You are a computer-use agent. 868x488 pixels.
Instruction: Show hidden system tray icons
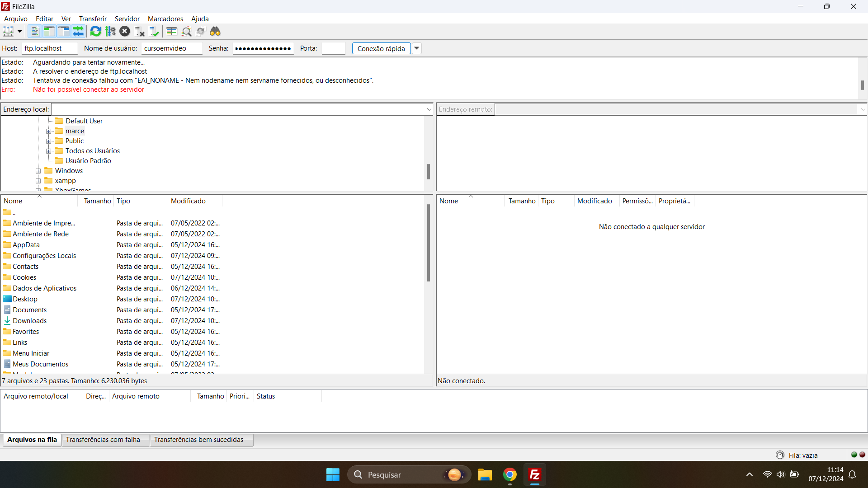click(750, 475)
